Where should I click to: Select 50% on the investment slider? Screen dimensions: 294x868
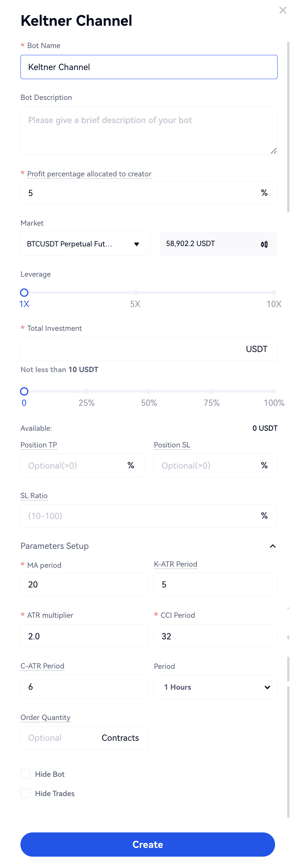click(149, 391)
